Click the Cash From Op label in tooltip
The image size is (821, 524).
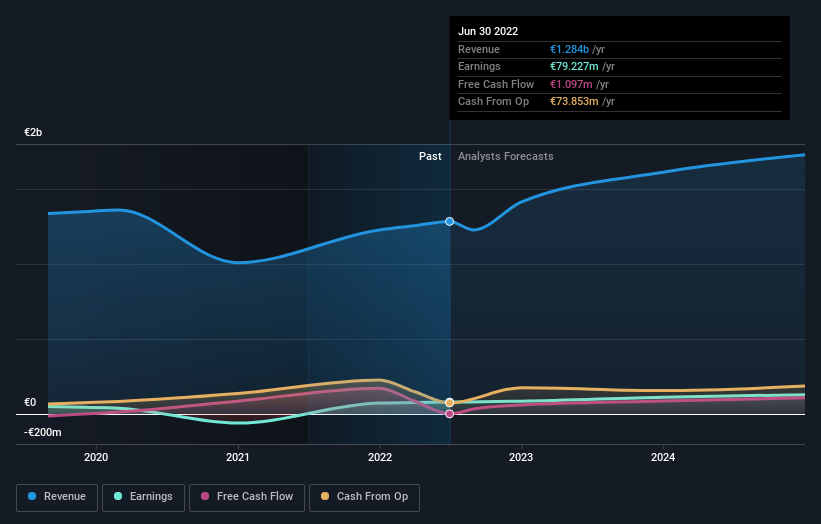click(x=493, y=102)
